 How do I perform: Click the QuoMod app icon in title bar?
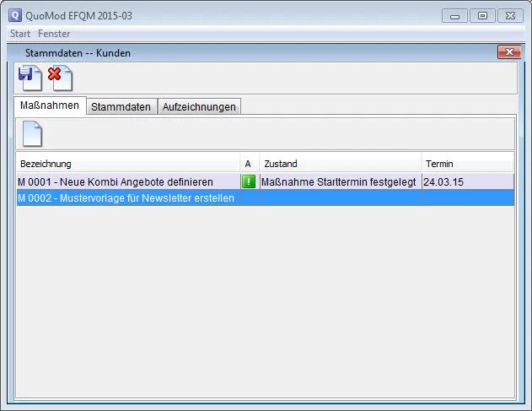coord(14,15)
